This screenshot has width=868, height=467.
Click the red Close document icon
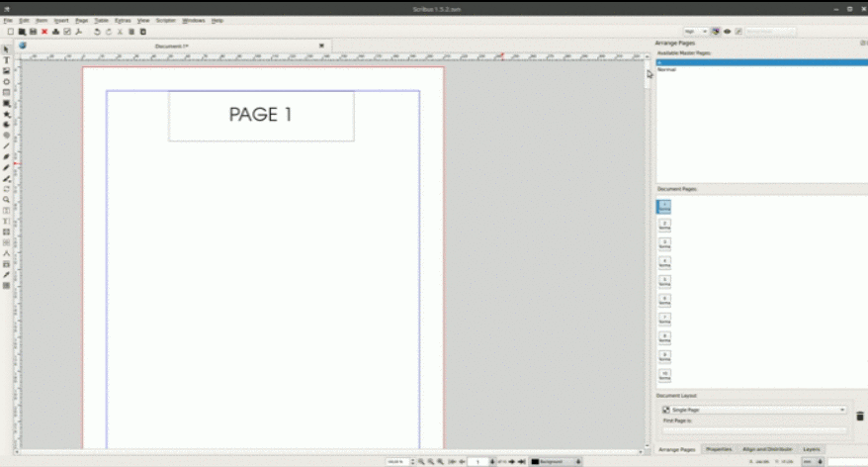(x=44, y=32)
